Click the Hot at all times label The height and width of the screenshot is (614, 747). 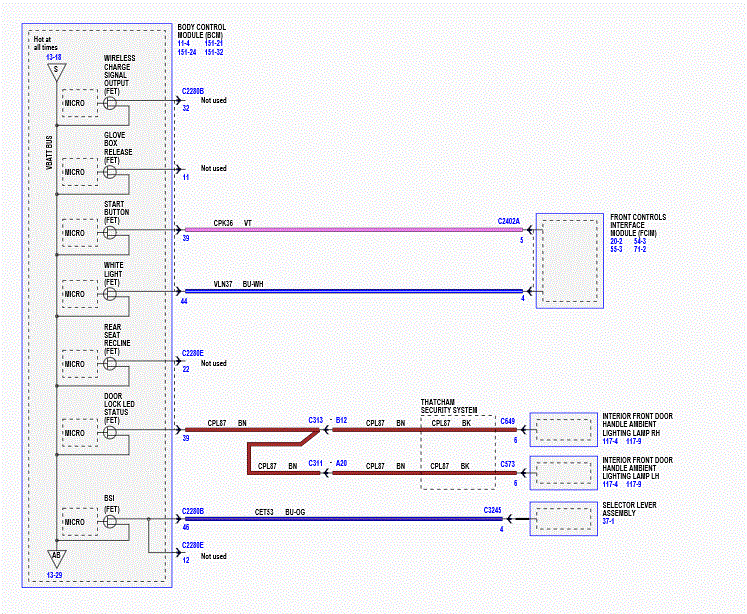pyautogui.click(x=45, y=43)
